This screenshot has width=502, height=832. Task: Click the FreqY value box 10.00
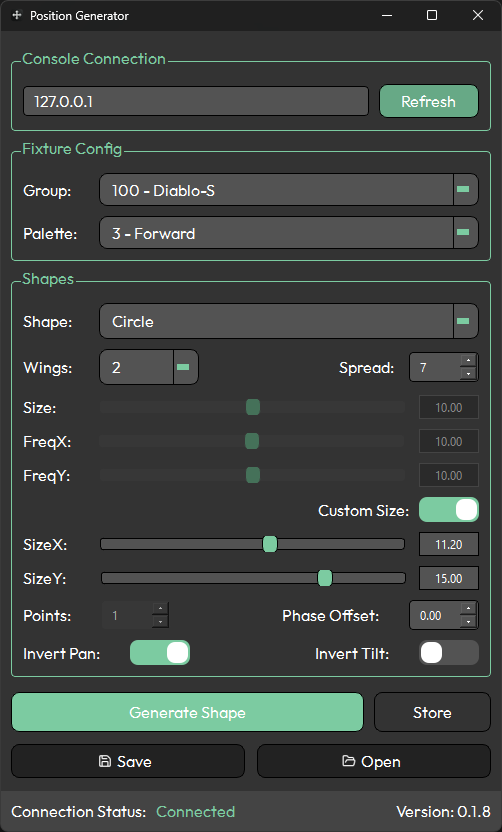[x=449, y=475]
